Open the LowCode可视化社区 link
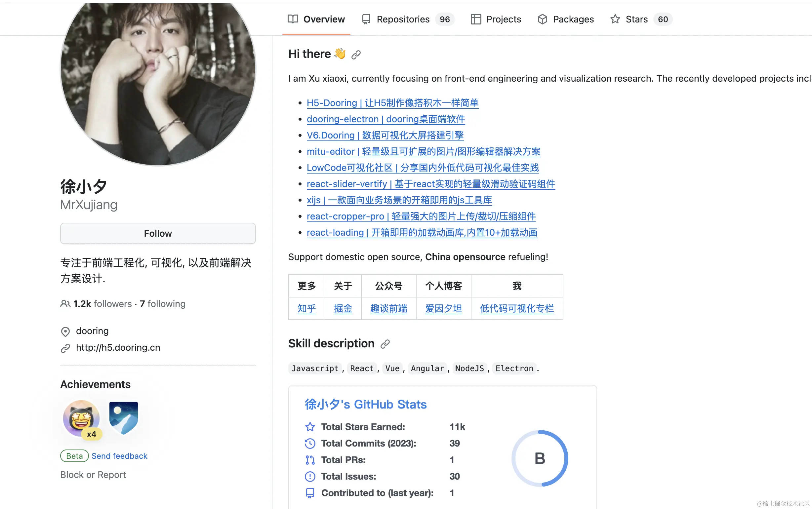 [423, 168]
